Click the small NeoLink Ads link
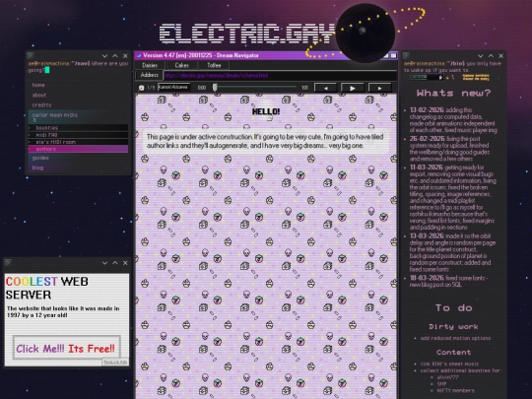This screenshot has height=399, width=532. tap(115, 362)
